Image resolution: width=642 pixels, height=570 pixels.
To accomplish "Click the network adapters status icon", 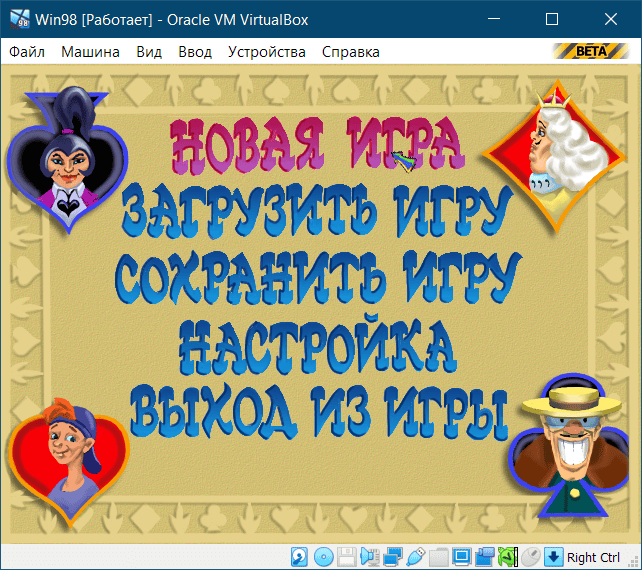I will [x=393, y=557].
